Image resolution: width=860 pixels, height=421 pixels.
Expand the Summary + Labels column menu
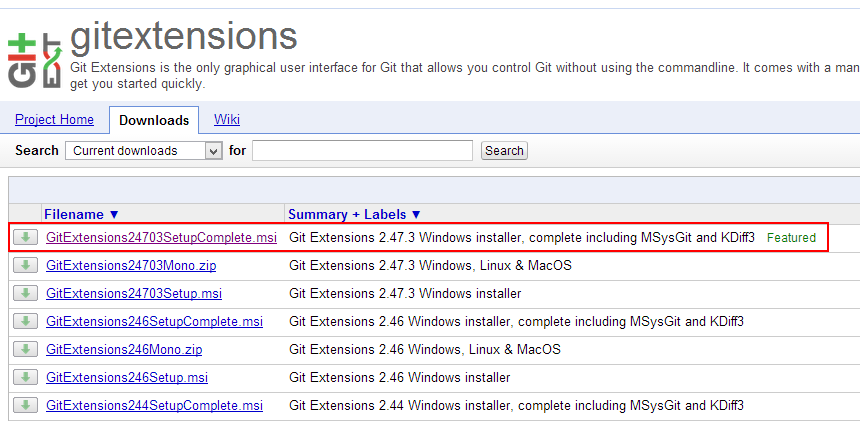354,214
